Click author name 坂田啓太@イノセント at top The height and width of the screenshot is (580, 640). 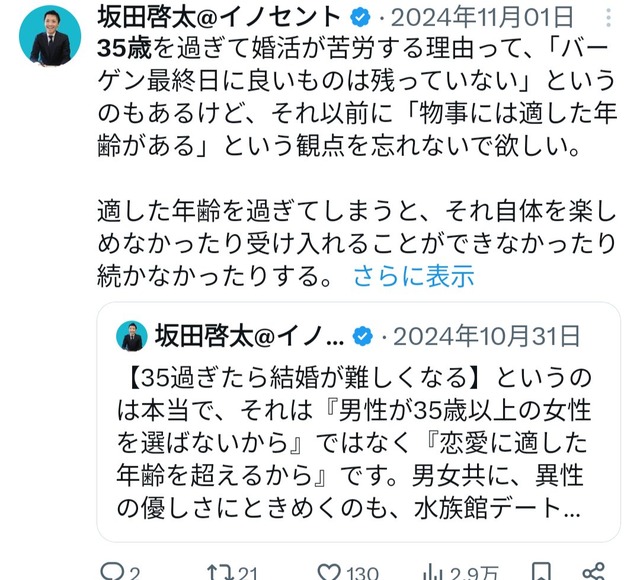click(219, 17)
